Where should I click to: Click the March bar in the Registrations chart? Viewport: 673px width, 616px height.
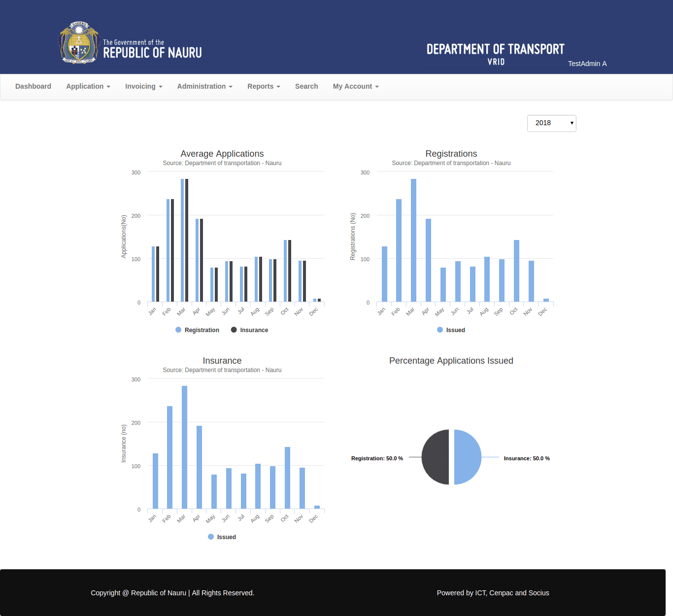(x=413, y=240)
